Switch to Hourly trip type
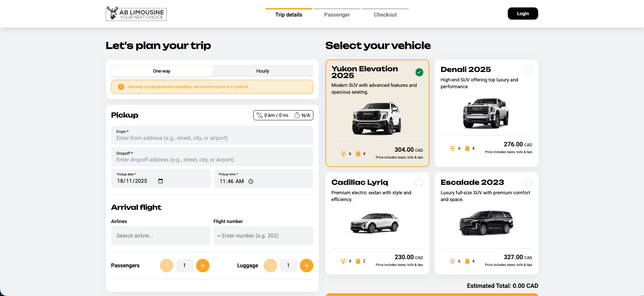Viewport: 644px width, 296px height. point(263,71)
